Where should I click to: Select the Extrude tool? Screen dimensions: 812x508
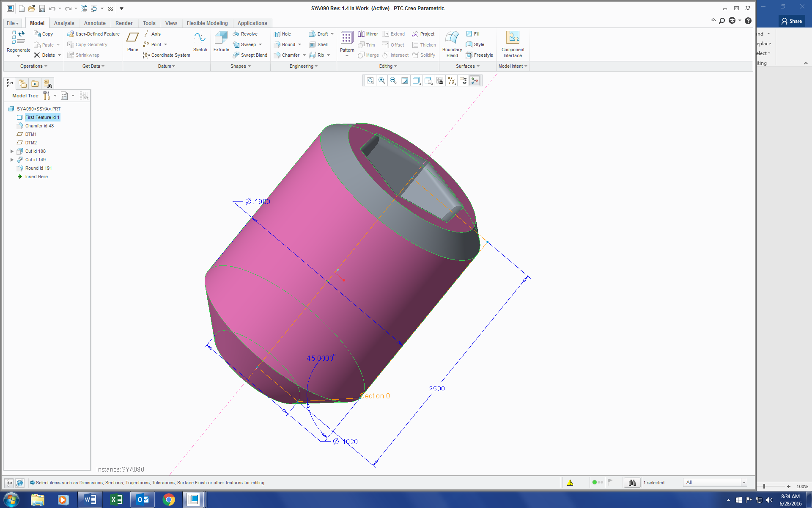click(x=221, y=41)
